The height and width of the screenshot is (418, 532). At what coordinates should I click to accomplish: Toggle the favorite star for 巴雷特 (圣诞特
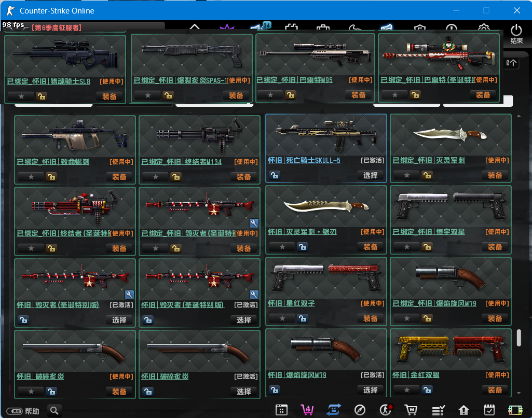click(395, 95)
